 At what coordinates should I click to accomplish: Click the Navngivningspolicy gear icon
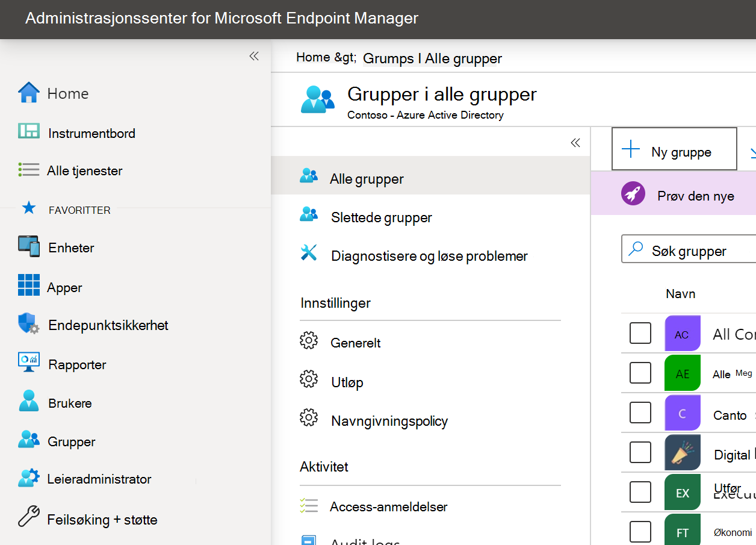(x=309, y=418)
